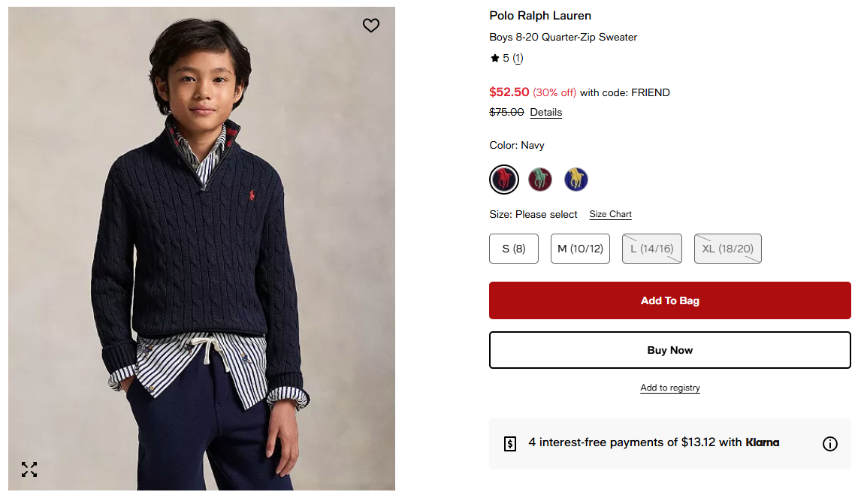Open the Details link beside original price

click(546, 113)
